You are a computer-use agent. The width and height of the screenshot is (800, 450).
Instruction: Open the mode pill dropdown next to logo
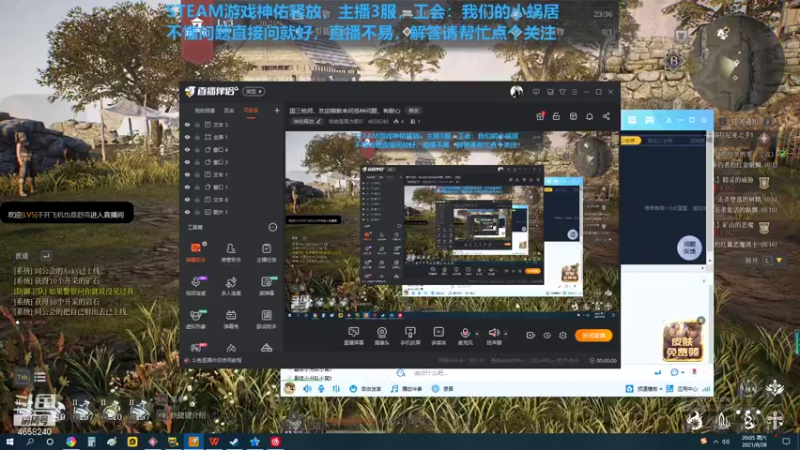254,92
